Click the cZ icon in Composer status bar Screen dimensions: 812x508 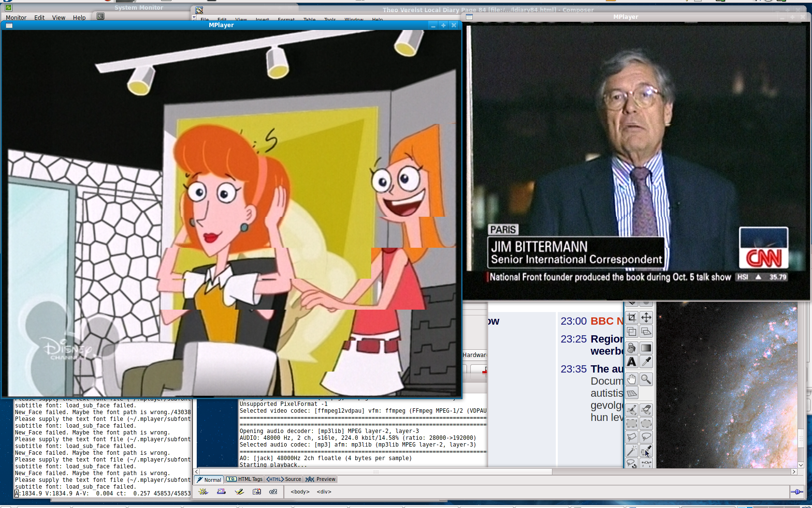273,492
